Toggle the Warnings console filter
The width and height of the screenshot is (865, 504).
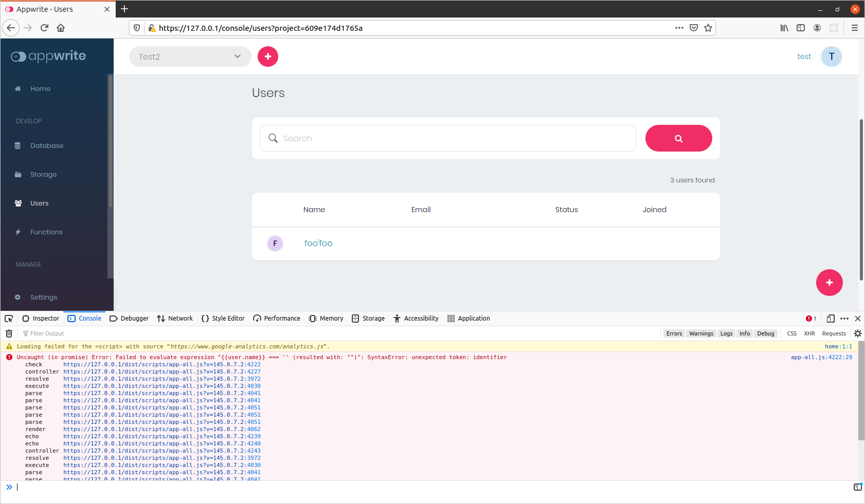(701, 333)
